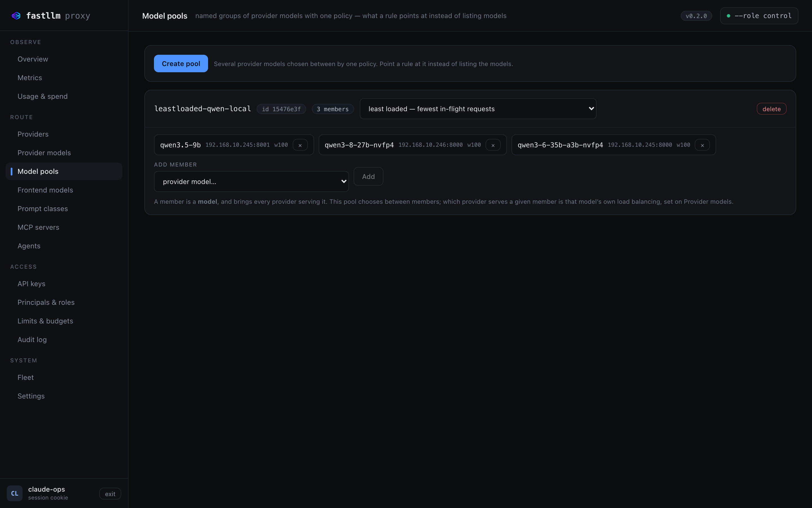Open Frontend models page
812x508 pixels.
tap(64, 190)
